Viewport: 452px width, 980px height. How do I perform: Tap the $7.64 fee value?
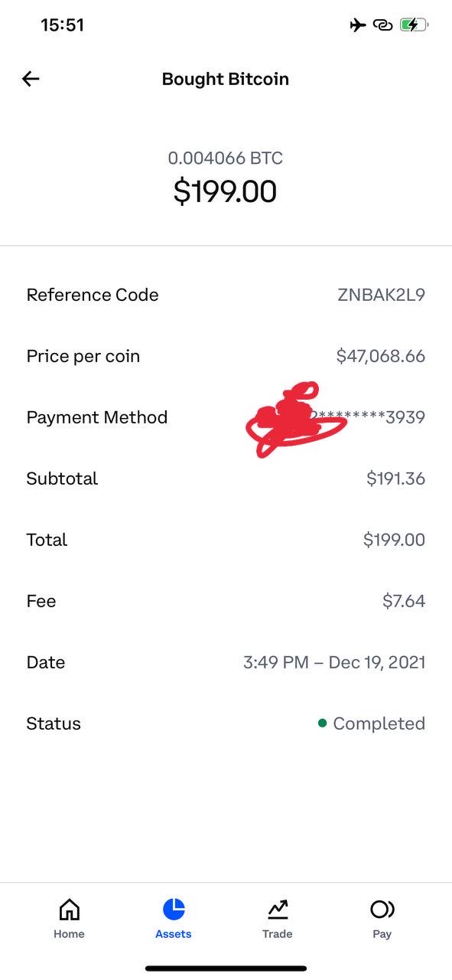click(x=404, y=601)
